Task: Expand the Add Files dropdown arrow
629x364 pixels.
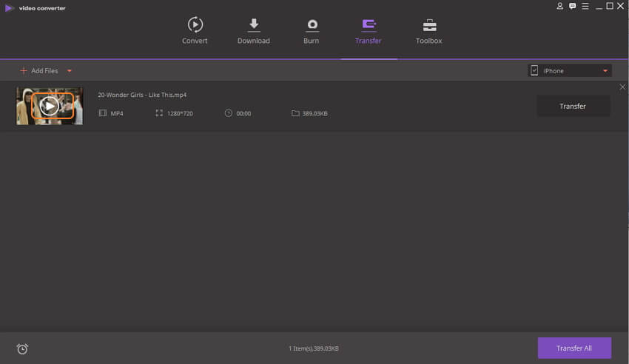Action: click(70, 71)
